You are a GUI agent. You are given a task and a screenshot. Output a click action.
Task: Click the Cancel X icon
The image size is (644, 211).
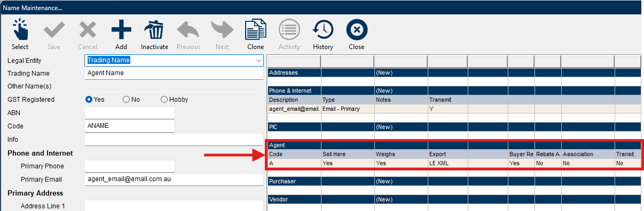[88, 29]
